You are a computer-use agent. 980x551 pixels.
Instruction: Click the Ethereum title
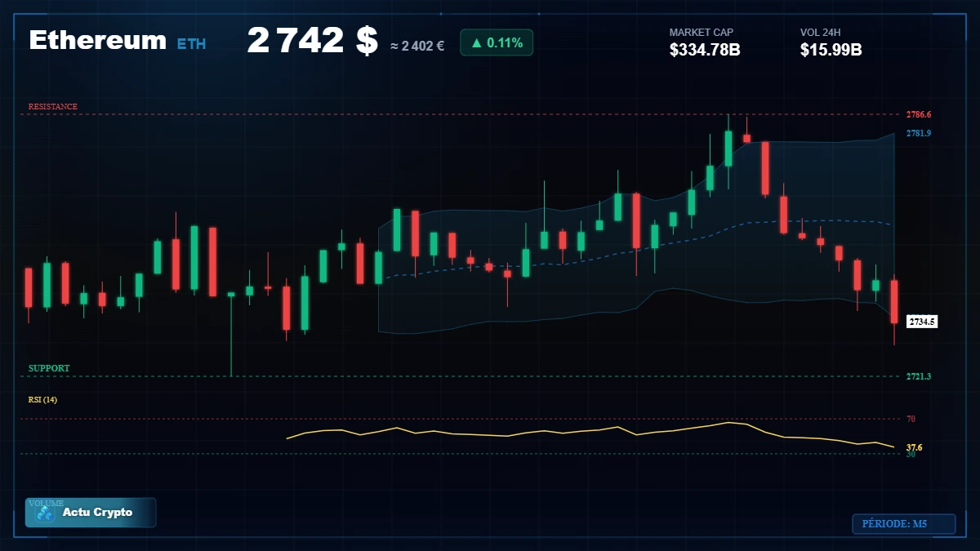coord(98,41)
